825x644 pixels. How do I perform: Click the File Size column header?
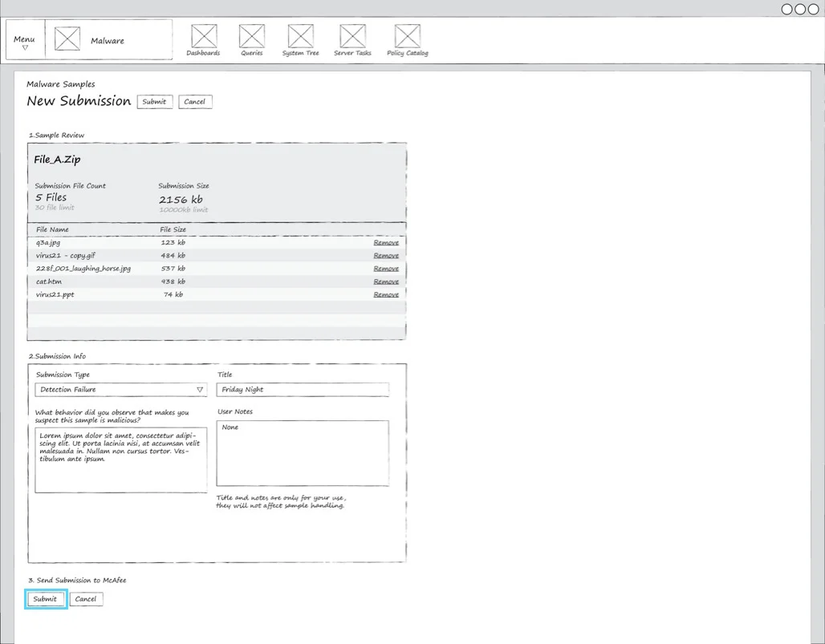click(173, 229)
